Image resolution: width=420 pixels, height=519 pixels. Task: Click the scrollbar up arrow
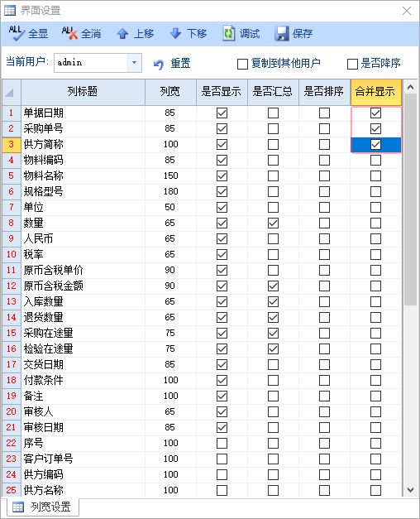[411, 87]
